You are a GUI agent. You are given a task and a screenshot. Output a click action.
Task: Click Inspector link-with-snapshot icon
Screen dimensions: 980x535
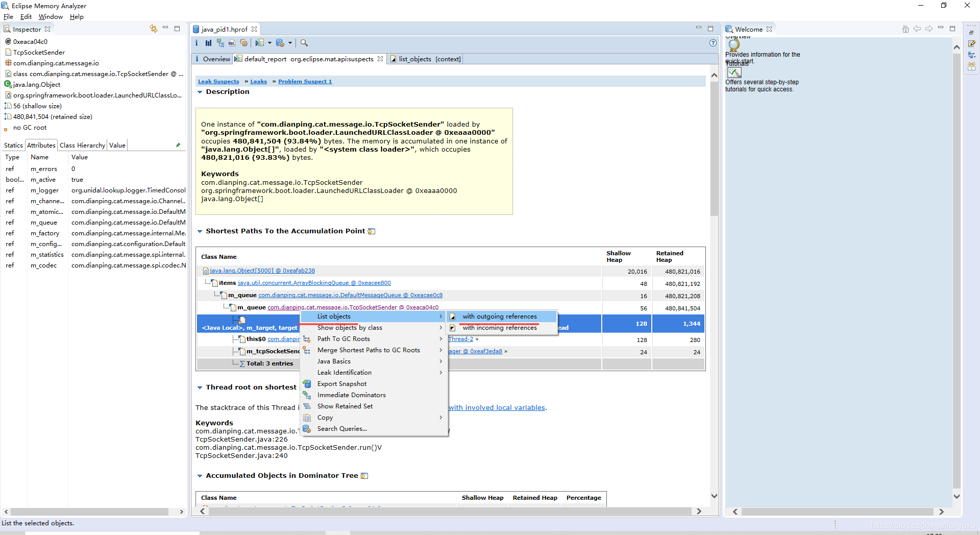[x=153, y=29]
